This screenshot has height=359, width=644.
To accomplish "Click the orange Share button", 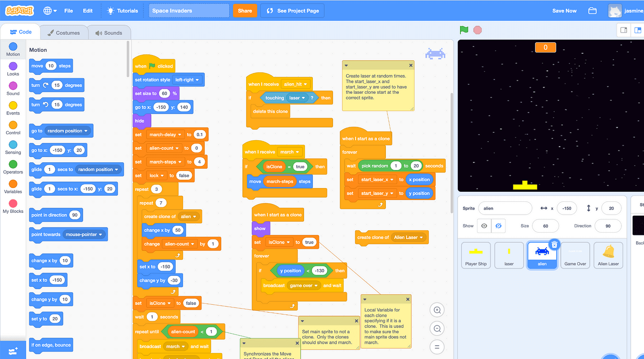I will coord(245,10).
